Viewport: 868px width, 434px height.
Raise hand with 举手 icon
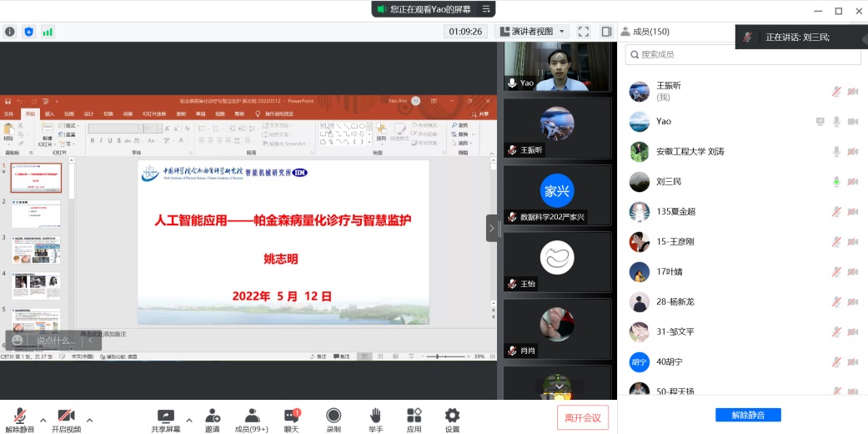coord(375,416)
